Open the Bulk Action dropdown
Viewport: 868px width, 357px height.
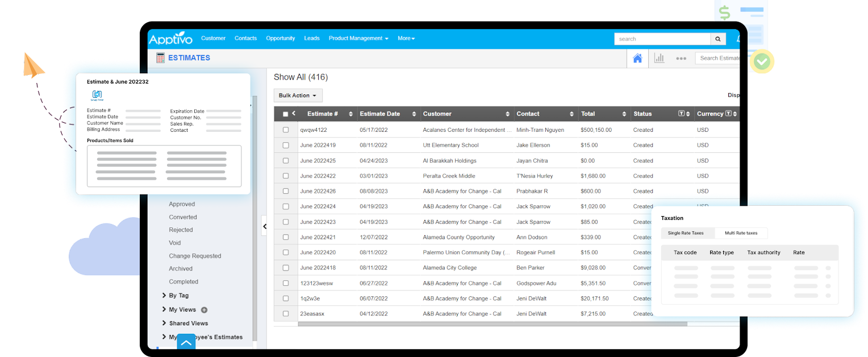click(x=298, y=96)
